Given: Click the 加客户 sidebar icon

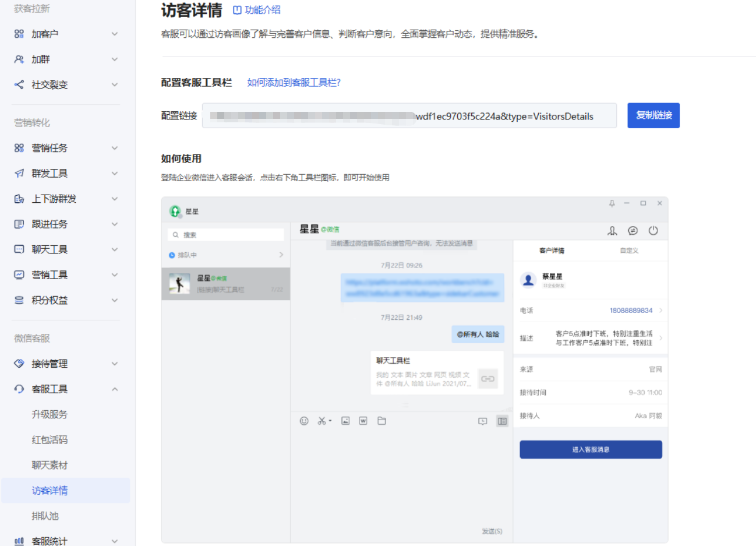Looking at the screenshot, I should click(x=19, y=34).
